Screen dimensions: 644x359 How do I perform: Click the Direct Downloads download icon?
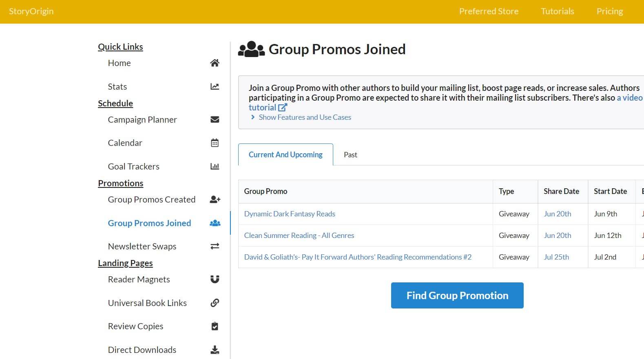click(215, 350)
